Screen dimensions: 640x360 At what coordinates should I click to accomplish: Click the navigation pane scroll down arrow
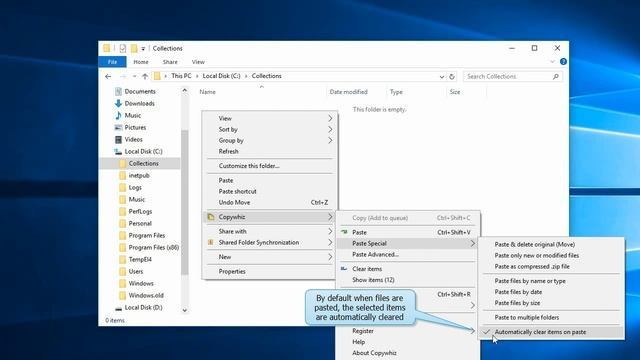[185, 311]
